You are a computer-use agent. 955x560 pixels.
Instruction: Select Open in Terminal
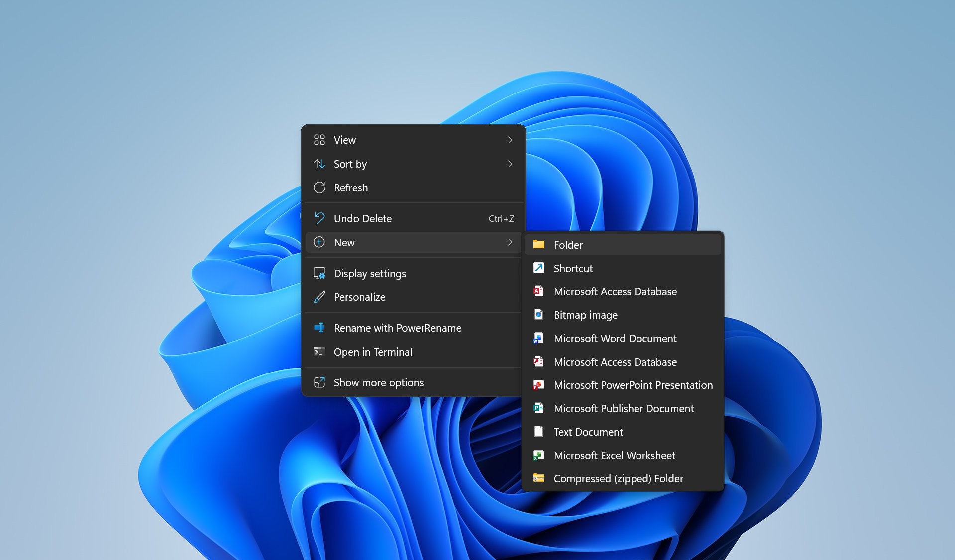[414, 352]
